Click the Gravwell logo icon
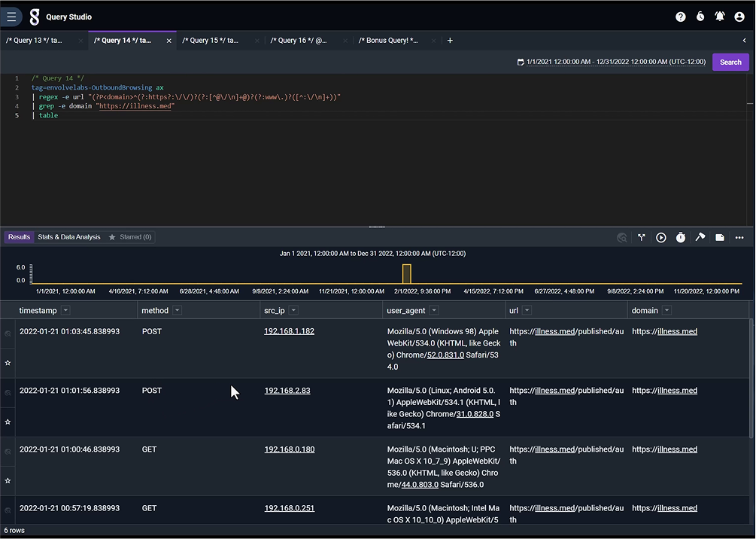The height and width of the screenshot is (539, 756). (35, 17)
